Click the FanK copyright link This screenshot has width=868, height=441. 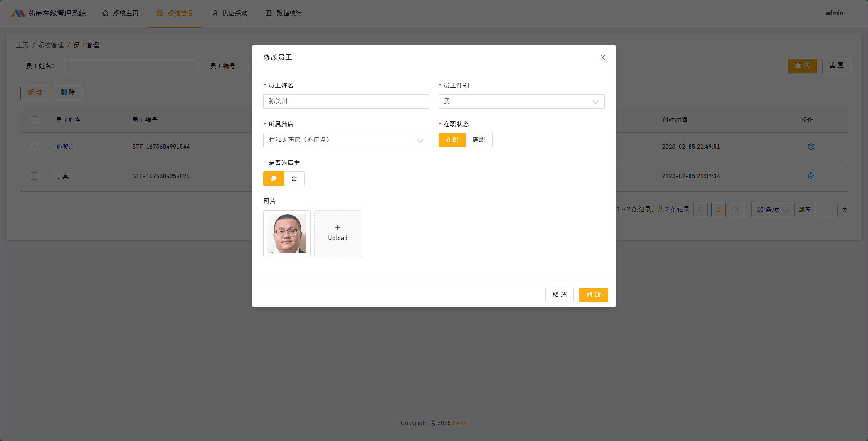(459, 423)
